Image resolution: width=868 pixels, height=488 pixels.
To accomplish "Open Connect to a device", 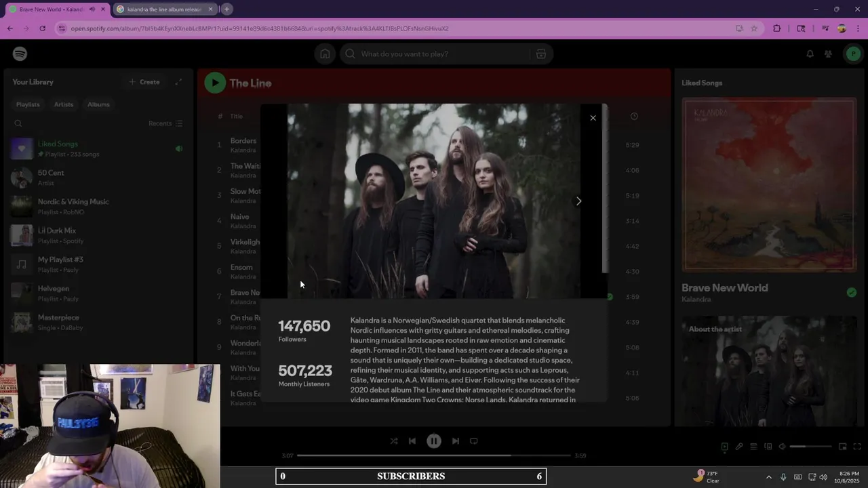I will (768, 447).
